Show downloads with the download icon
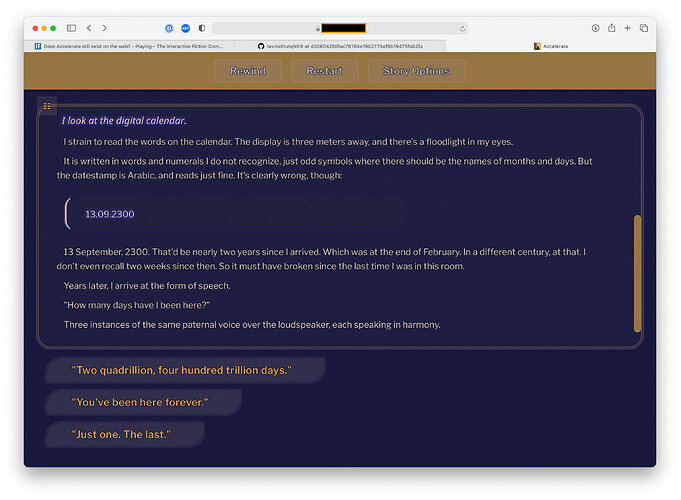 (595, 28)
